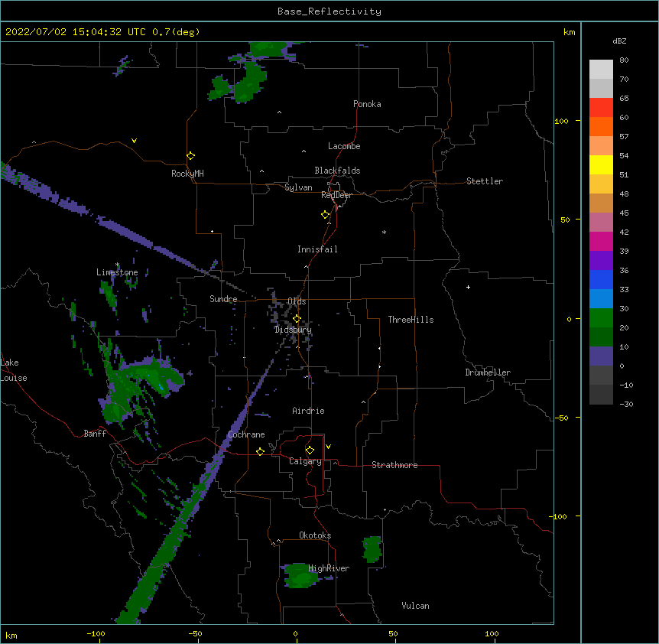Click the RedDeer city label
Screen dimensions: 659x644
coord(336,195)
